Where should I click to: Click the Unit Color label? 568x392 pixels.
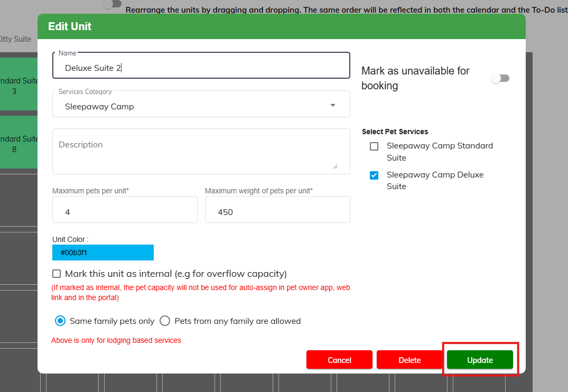point(70,239)
